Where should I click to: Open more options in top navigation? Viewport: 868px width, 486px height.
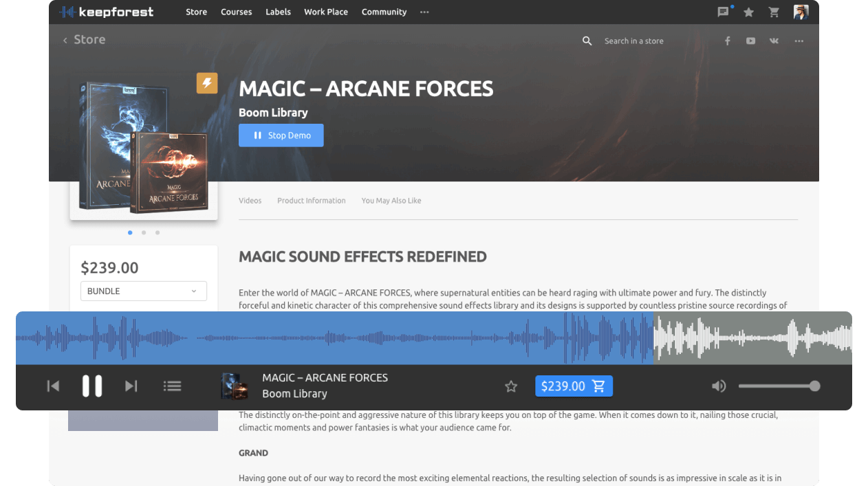tap(424, 12)
